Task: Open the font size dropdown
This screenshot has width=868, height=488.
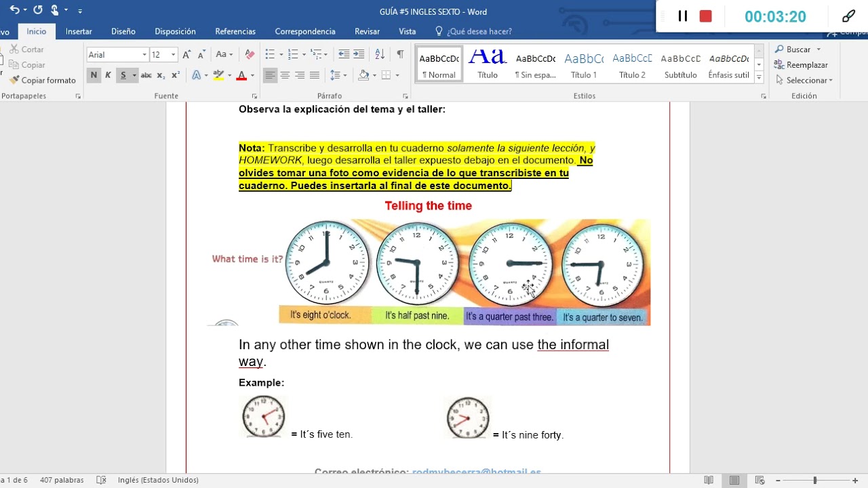Action: tap(174, 55)
